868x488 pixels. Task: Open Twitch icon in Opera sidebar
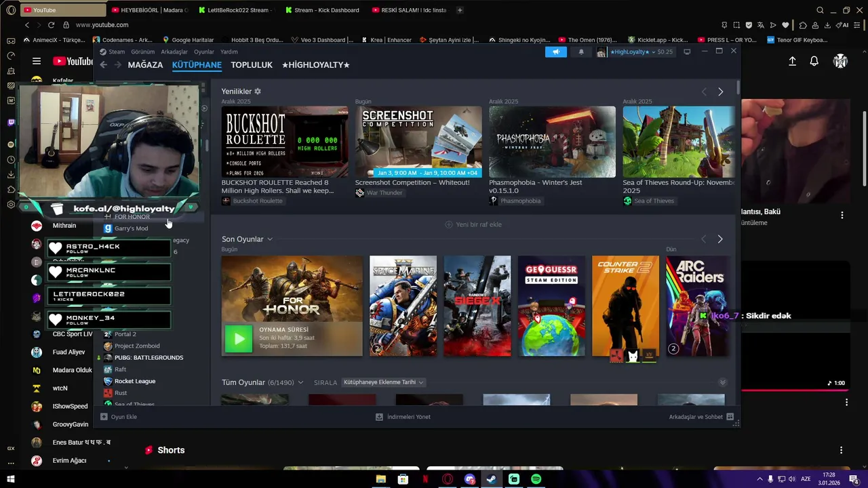tap(11, 123)
